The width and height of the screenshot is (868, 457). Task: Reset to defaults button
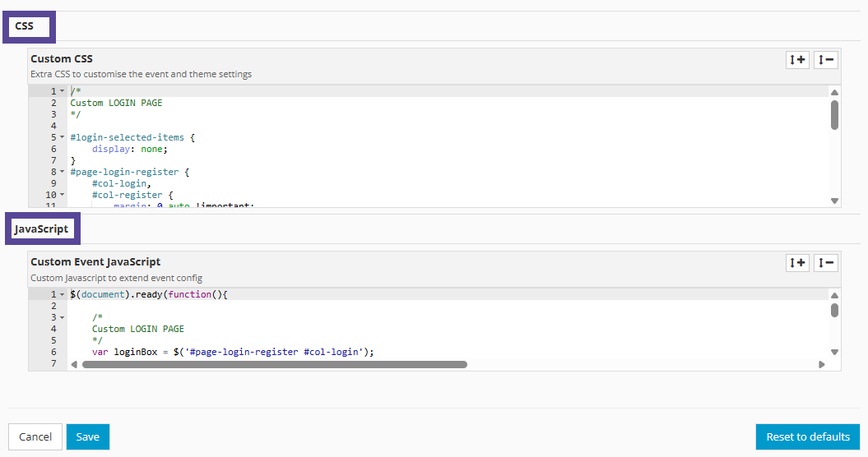coord(808,437)
